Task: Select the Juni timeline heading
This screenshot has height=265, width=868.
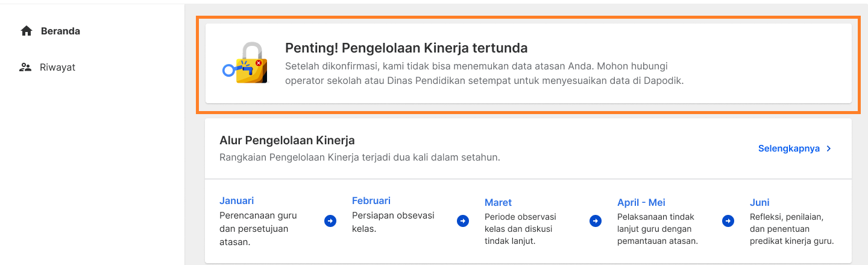Action: (x=759, y=202)
